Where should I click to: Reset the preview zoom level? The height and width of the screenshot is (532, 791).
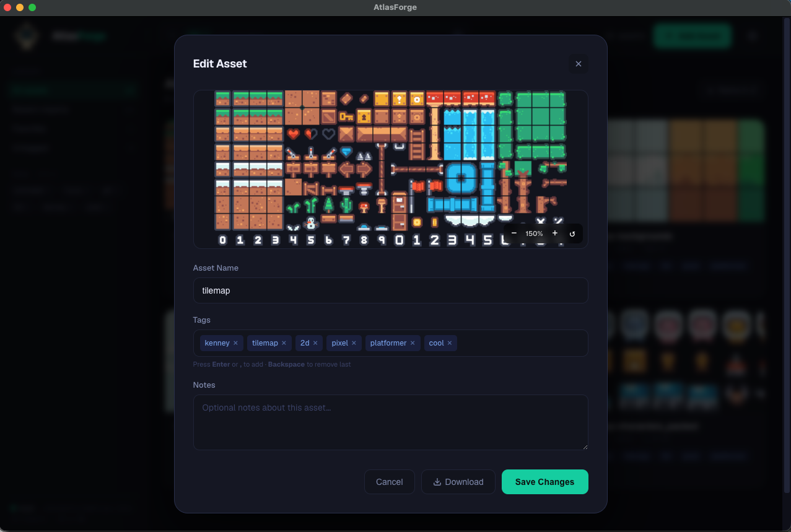572,233
